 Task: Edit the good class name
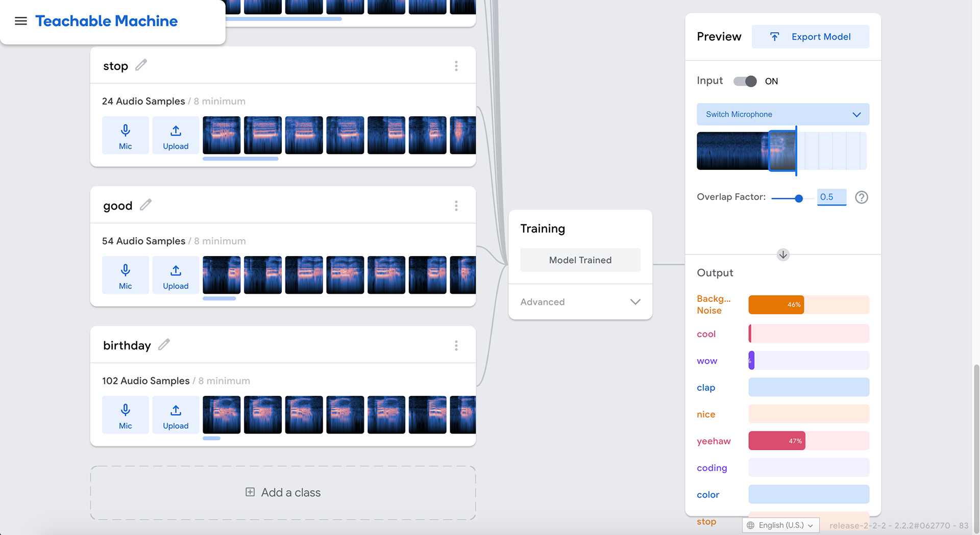pyautogui.click(x=146, y=205)
